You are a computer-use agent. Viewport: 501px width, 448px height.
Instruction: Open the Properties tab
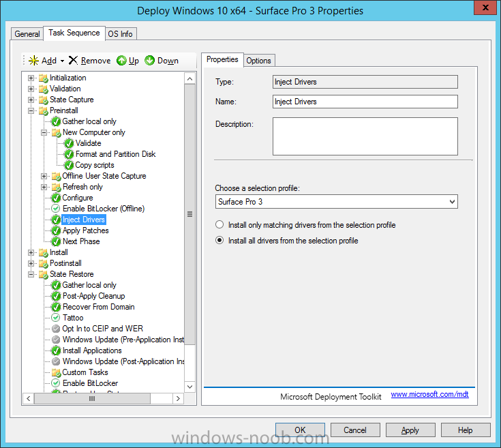[x=222, y=59]
